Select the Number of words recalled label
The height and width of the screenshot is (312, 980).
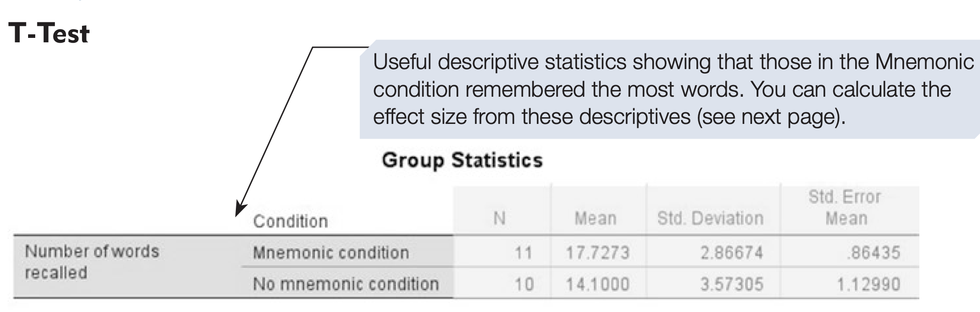pyautogui.click(x=92, y=262)
